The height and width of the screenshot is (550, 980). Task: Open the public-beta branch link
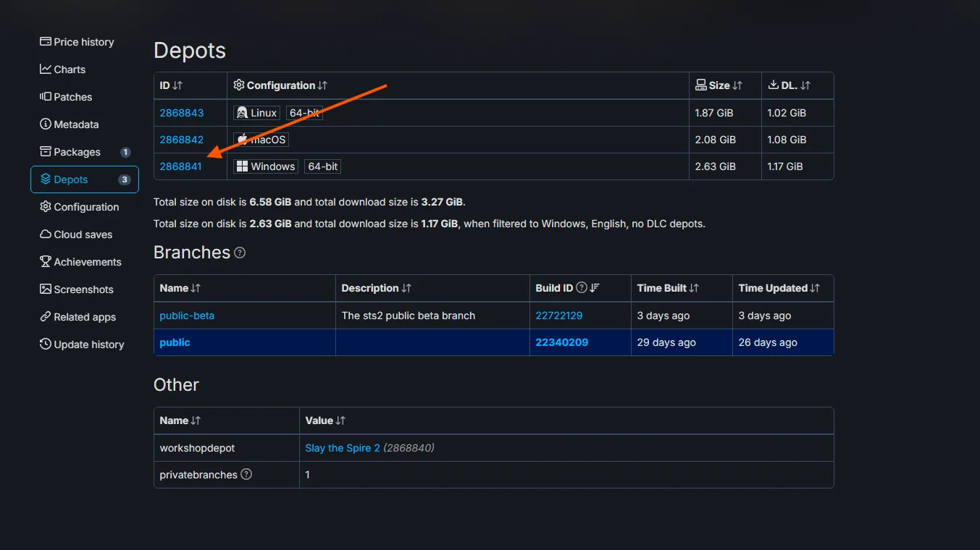tap(187, 316)
